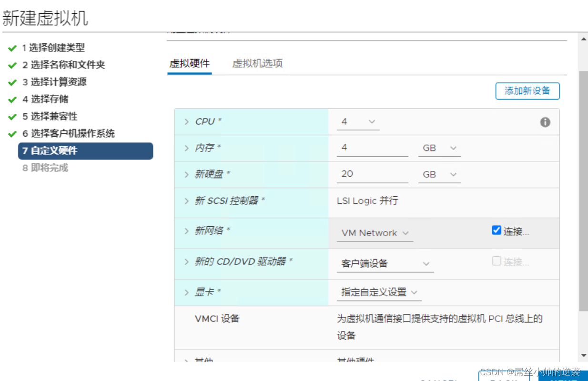This screenshot has width=588, height=381.
Task: Click the VMCI 设备 label
Action: click(217, 319)
